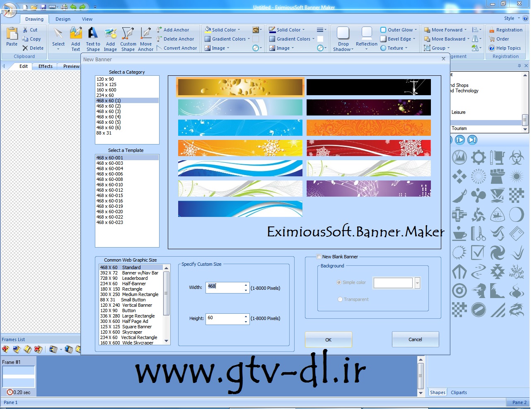Click the green redo arrow
Image resolution: width=532 pixels, height=409 pixels.
pyautogui.click(x=82, y=7)
